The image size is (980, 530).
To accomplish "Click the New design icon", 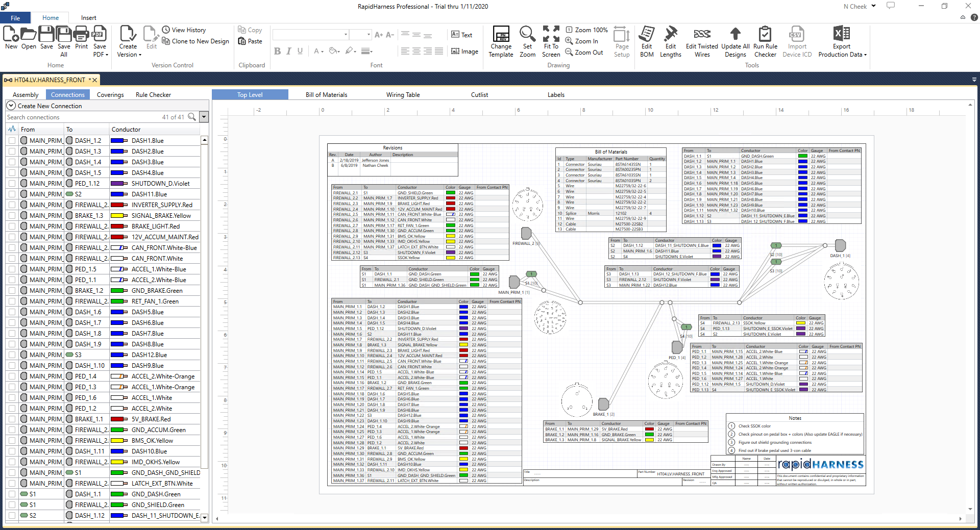I will (x=11, y=34).
